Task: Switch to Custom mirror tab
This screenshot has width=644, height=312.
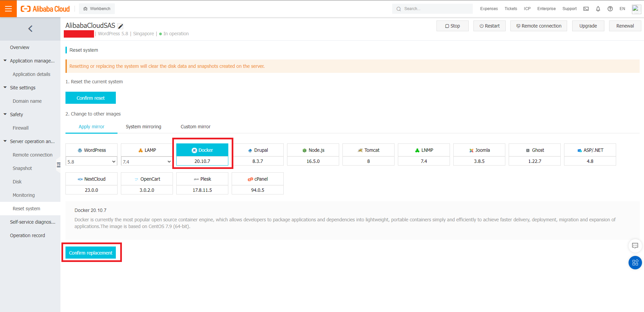Action: 195,127
